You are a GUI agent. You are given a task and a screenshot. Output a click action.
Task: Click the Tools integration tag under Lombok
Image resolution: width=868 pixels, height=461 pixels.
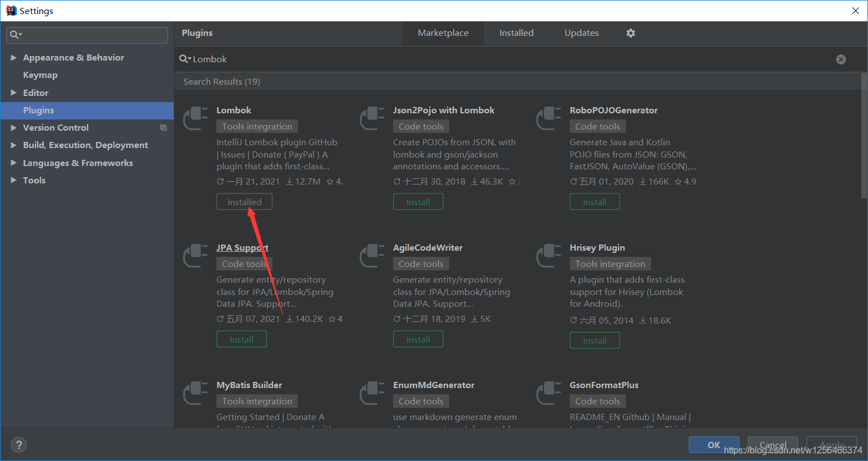[x=257, y=127]
